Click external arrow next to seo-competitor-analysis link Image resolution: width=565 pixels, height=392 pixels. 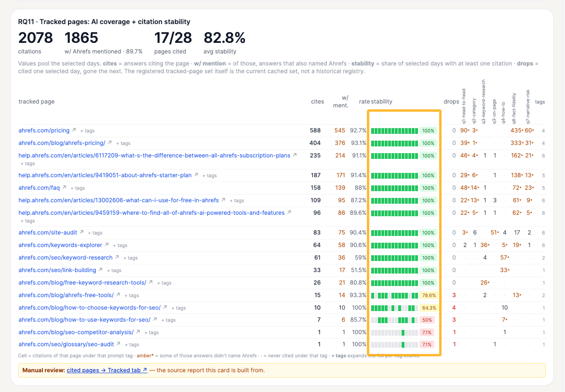tap(138, 332)
